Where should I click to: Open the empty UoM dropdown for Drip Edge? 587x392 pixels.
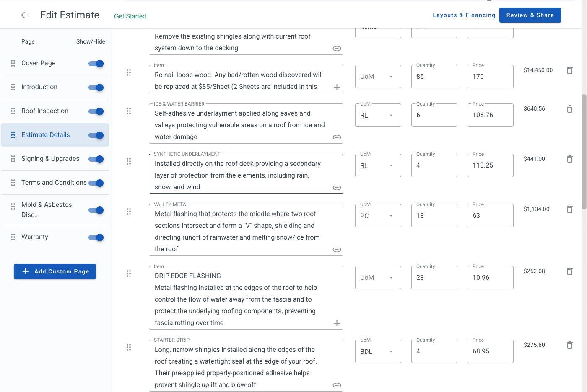click(x=378, y=278)
